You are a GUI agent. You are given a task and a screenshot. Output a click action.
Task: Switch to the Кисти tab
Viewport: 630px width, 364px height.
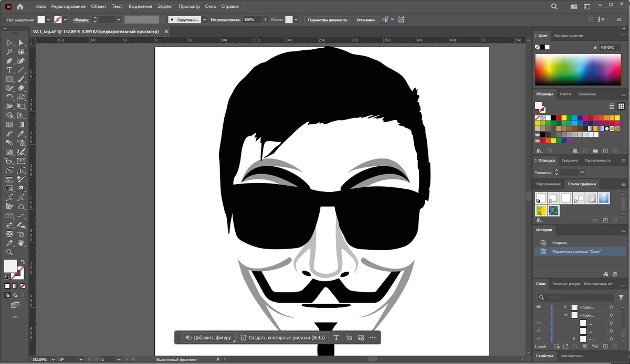pyautogui.click(x=565, y=94)
